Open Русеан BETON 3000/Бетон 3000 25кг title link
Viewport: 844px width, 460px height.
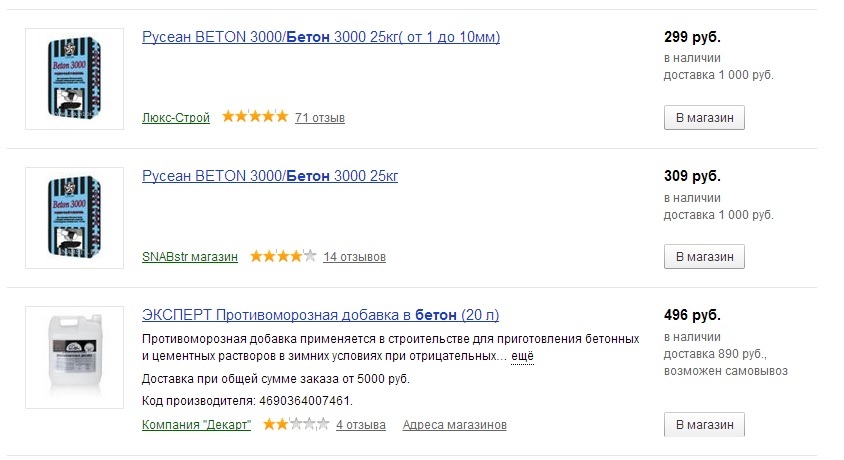point(270,176)
